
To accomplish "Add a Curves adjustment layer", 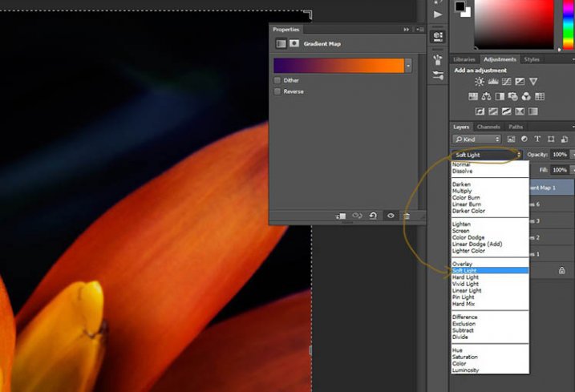I will (506, 82).
